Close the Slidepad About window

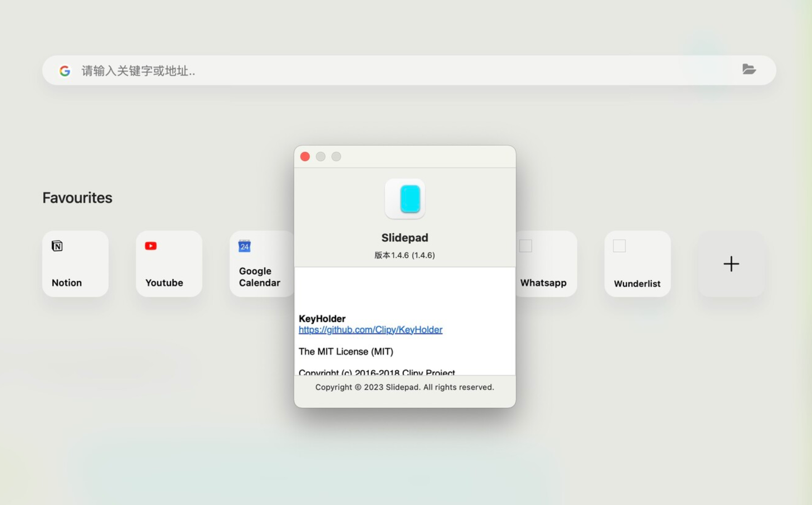305,157
